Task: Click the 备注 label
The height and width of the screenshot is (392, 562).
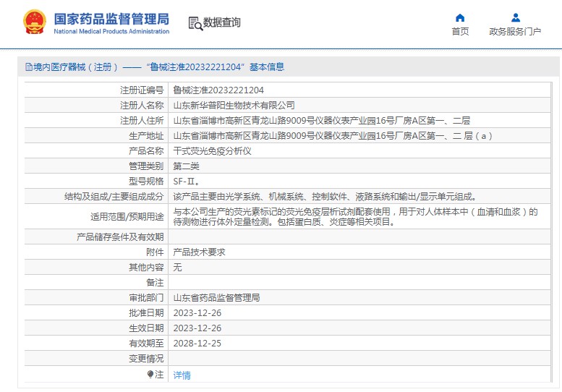Action: point(155,282)
